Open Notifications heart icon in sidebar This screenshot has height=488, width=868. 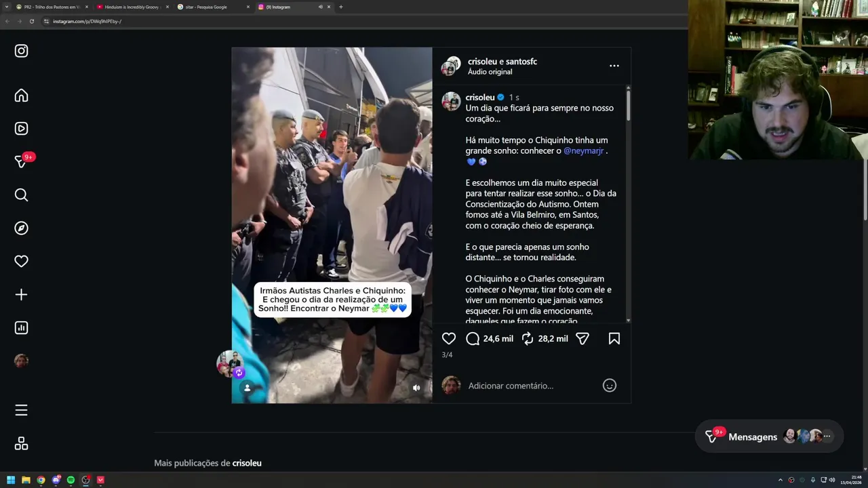tap(21, 262)
